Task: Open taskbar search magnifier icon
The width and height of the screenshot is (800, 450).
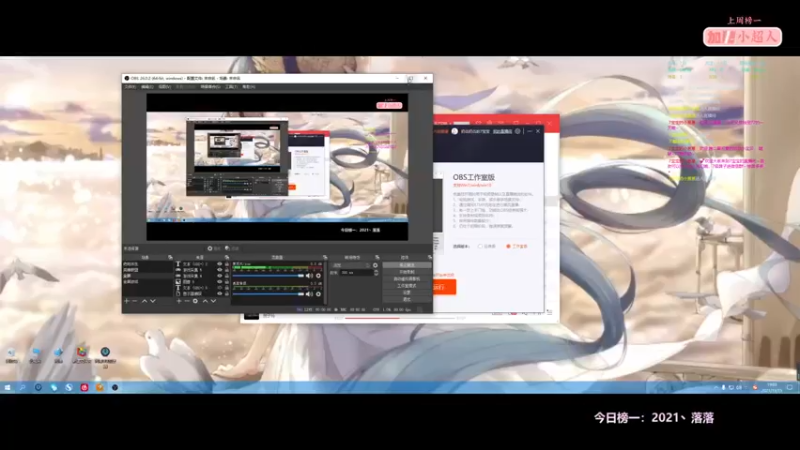Action: point(22,387)
